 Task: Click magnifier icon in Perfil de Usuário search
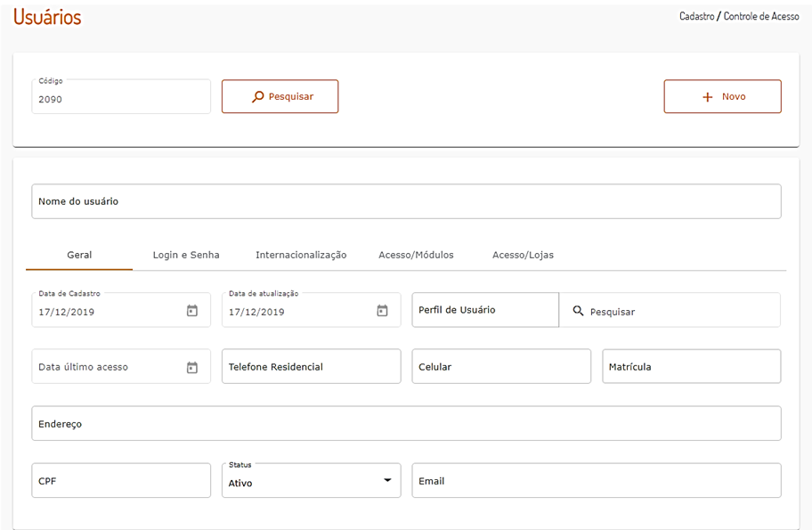click(578, 311)
